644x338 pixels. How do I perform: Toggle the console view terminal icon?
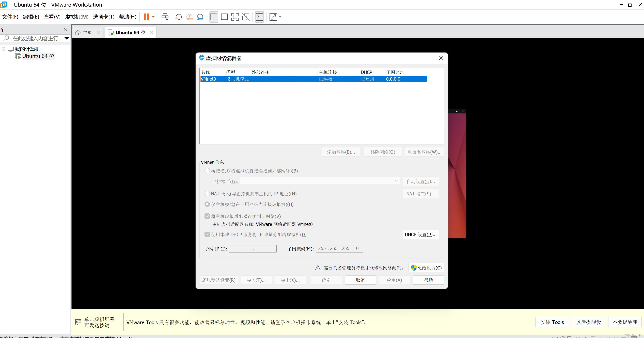(259, 17)
